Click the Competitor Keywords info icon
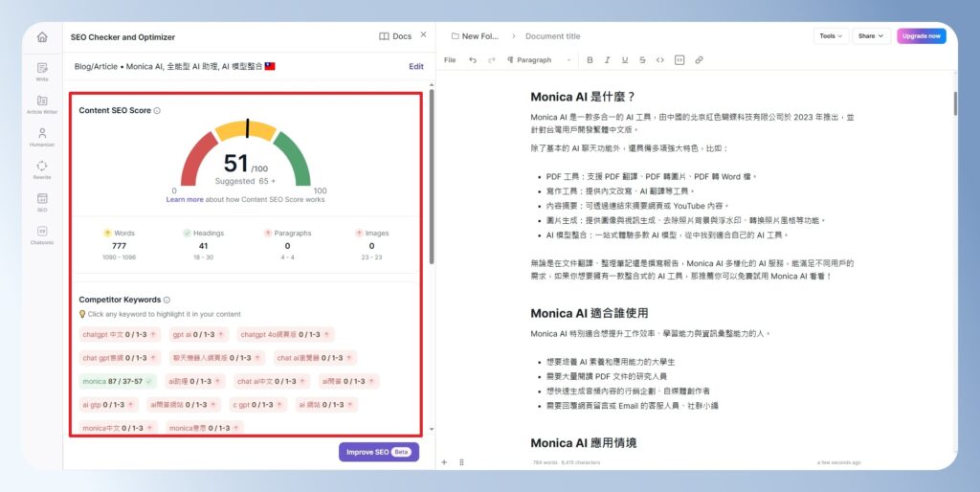Viewport: 980px width, 492px height. click(x=167, y=300)
